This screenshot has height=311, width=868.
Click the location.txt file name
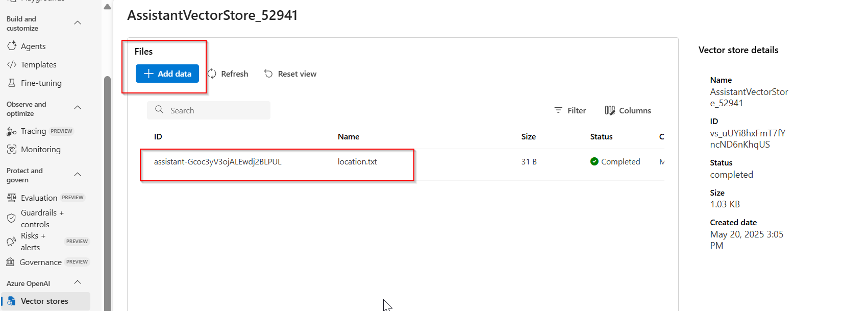357,161
